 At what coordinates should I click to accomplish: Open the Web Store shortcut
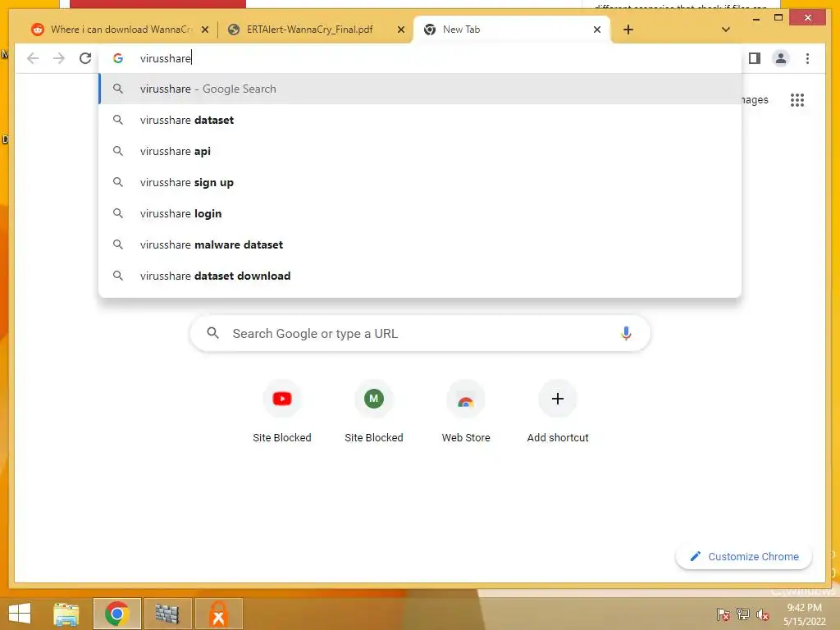[466, 411]
